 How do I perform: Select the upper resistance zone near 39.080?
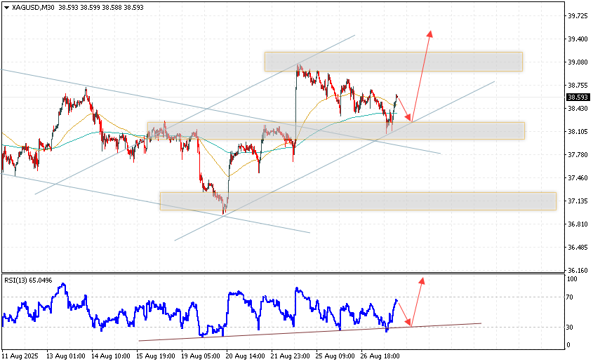393,62
